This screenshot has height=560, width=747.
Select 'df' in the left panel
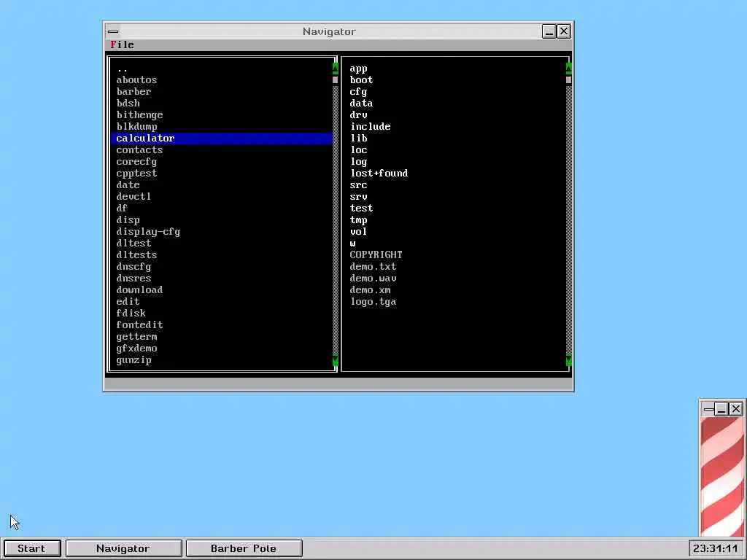(222, 208)
